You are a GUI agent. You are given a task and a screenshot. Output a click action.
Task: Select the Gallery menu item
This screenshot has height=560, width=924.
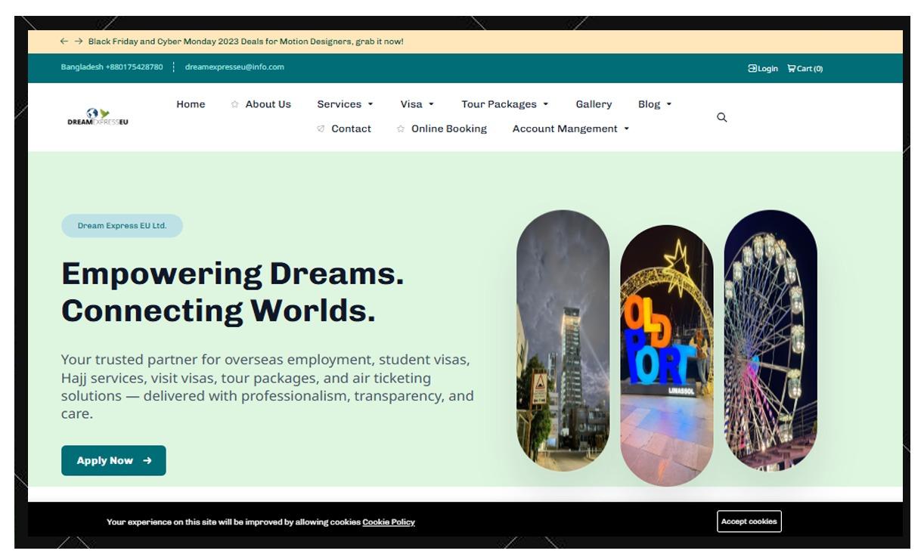593,104
